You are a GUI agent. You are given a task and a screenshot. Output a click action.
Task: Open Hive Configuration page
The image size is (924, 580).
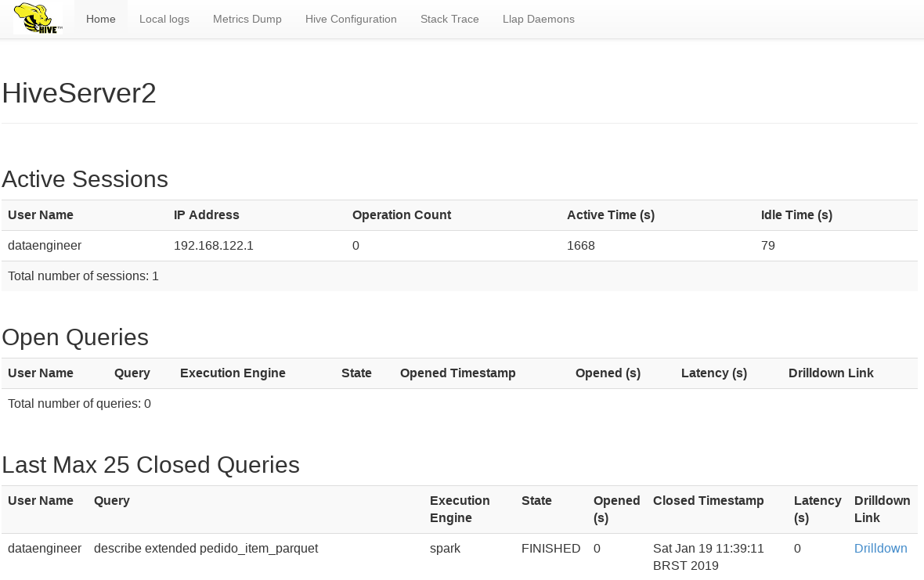(351, 19)
